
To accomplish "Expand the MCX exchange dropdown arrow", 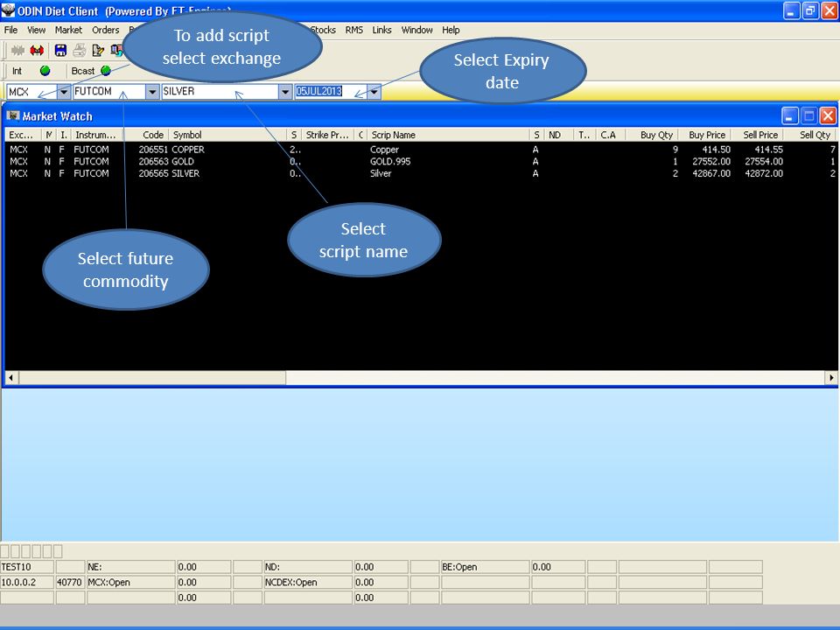I will click(x=64, y=92).
